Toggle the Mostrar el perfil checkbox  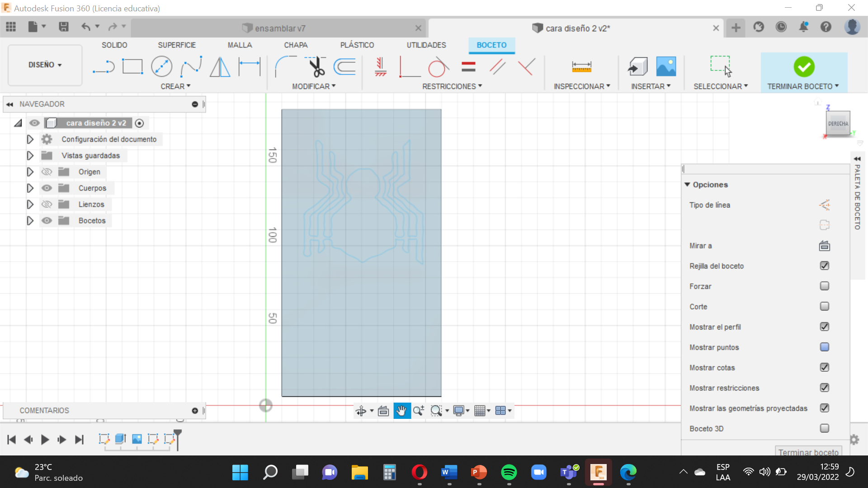point(824,327)
